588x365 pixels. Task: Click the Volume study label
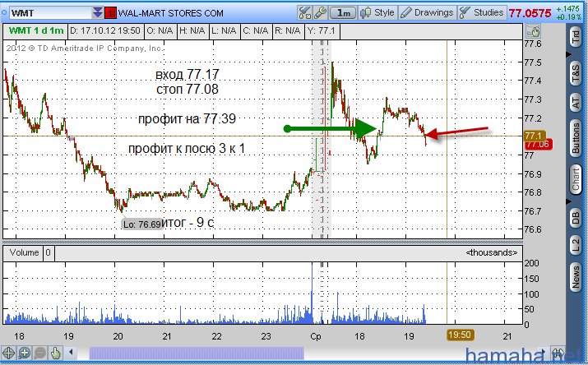(x=24, y=253)
